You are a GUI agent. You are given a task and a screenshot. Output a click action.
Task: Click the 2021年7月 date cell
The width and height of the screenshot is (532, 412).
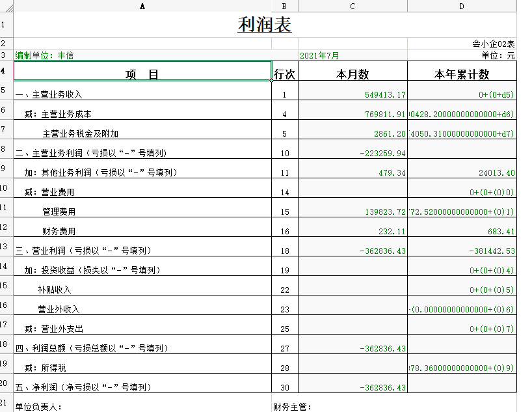(352, 55)
